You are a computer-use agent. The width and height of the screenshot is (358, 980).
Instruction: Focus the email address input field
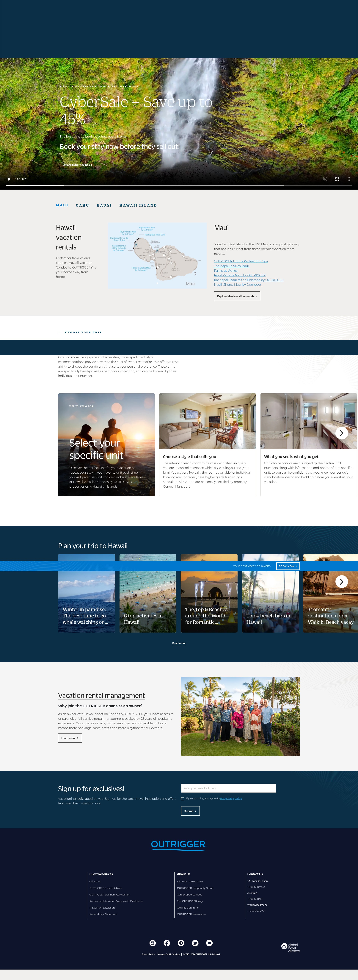[x=228, y=788]
